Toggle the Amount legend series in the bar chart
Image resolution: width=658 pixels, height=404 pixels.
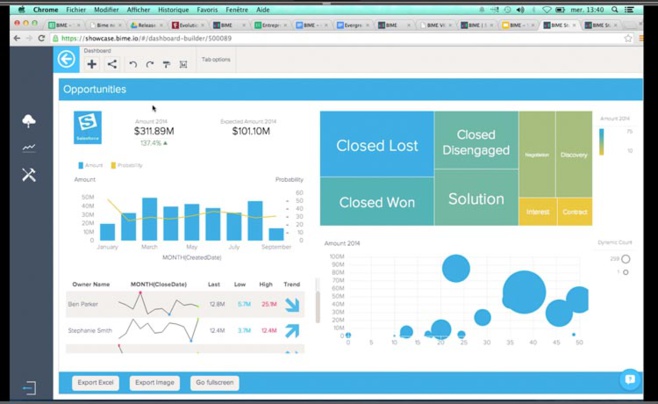90,165
